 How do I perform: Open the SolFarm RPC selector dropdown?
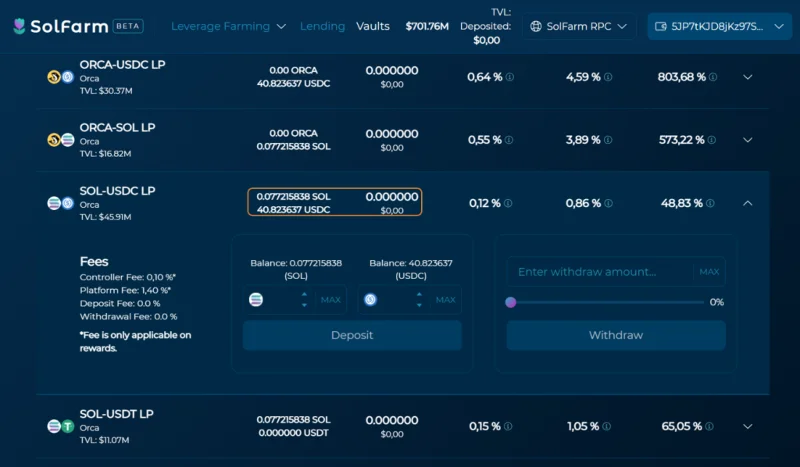[579, 27]
